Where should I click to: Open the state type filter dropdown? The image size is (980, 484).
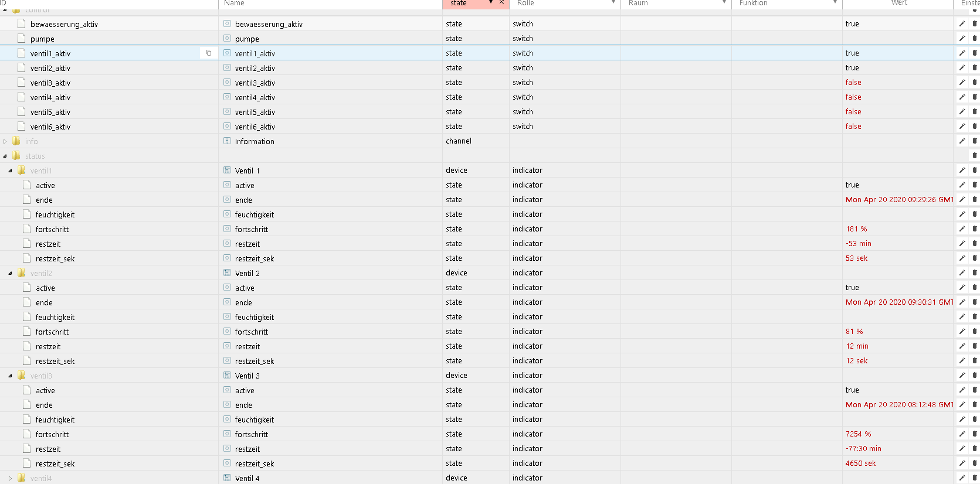click(x=491, y=3)
